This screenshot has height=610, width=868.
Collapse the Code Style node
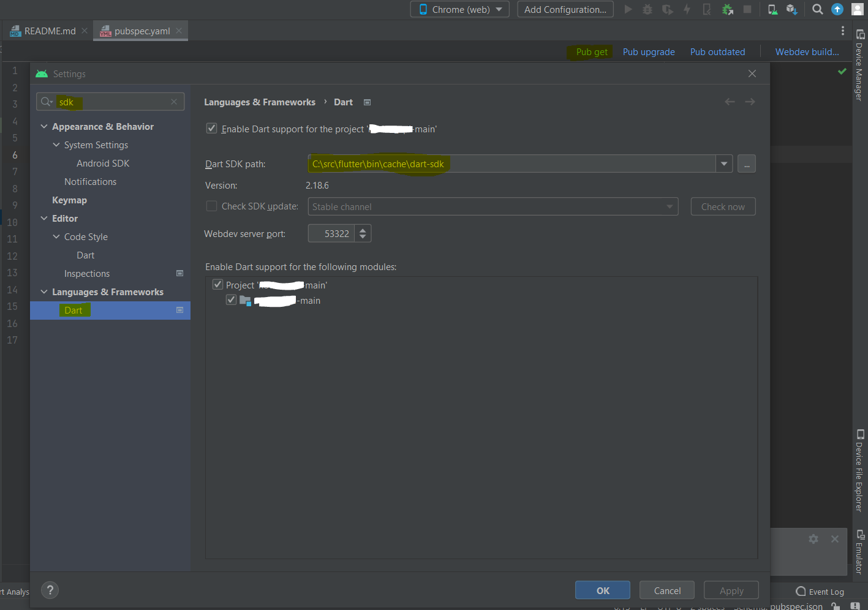56,236
